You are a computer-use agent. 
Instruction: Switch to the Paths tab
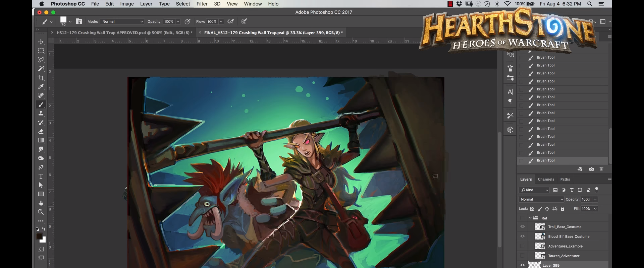click(565, 179)
